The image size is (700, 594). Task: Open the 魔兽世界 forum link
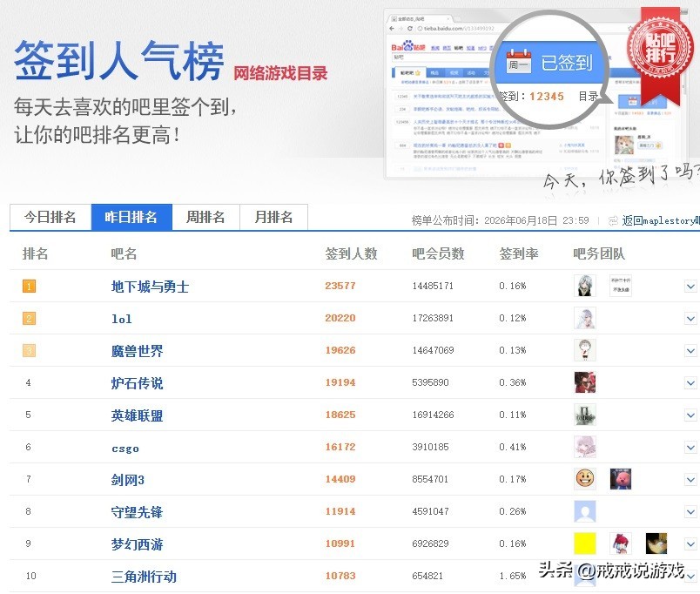[x=137, y=351]
